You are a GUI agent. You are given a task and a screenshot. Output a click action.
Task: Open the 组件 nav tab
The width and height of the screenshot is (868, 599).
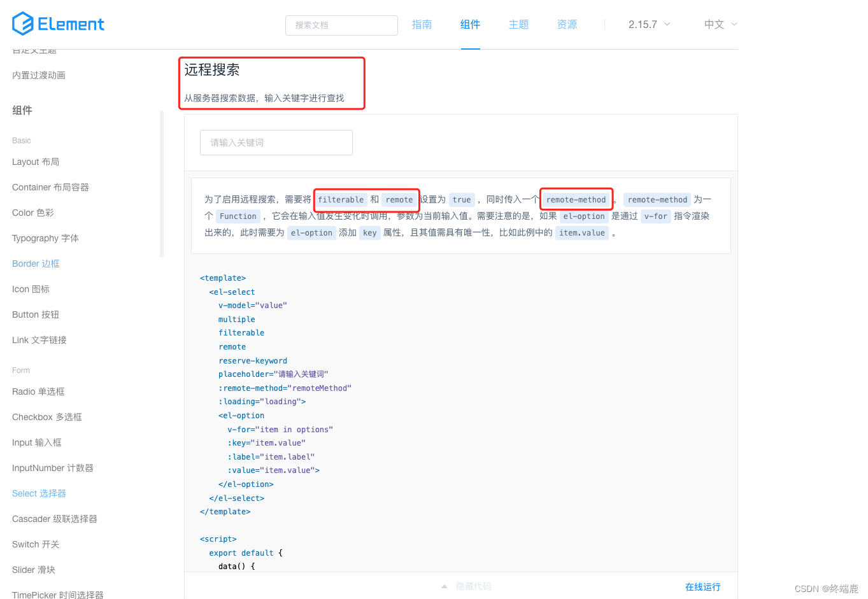click(x=470, y=24)
